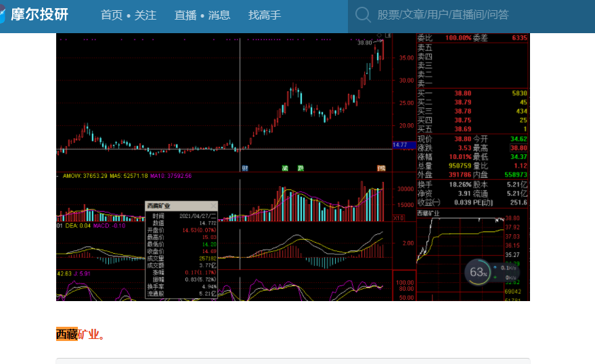Click the 买一 38.80 order row

coord(472,93)
